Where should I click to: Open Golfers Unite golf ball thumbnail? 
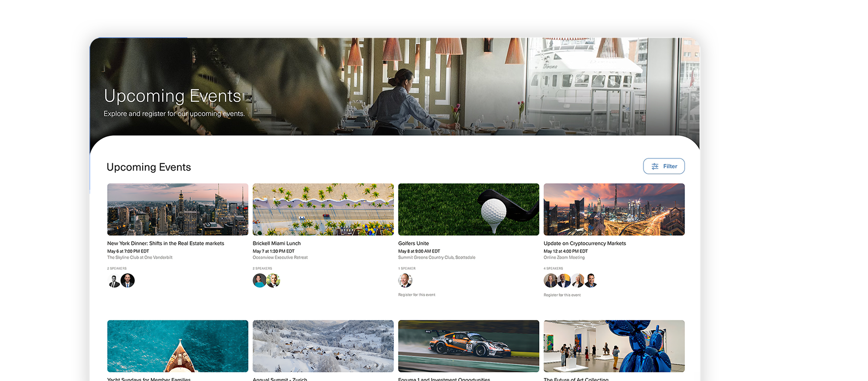point(468,209)
